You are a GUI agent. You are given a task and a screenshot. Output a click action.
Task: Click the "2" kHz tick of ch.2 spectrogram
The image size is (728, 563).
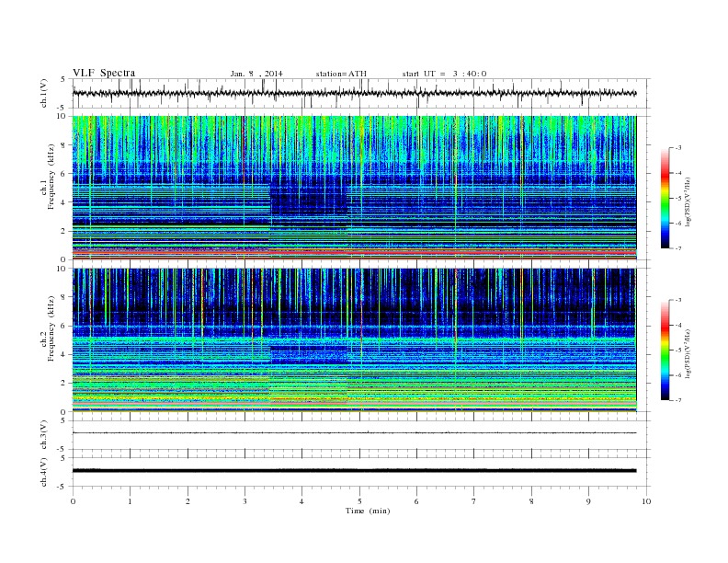pyautogui.click(x=63, y=384)
